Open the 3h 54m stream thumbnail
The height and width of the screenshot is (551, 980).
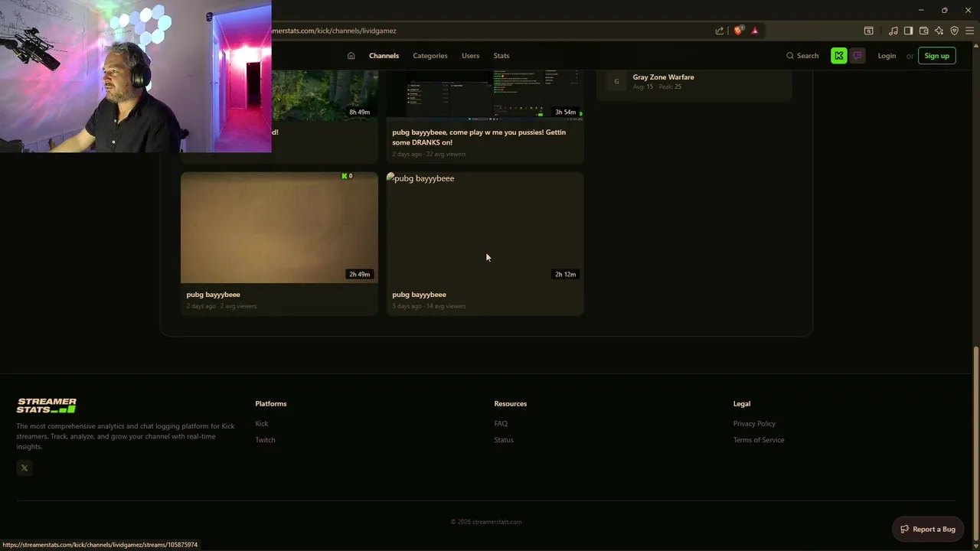pyautogui.click(x=485, y=96)
